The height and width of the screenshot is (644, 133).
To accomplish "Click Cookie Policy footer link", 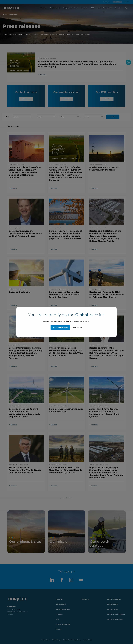I will (87, 640).
